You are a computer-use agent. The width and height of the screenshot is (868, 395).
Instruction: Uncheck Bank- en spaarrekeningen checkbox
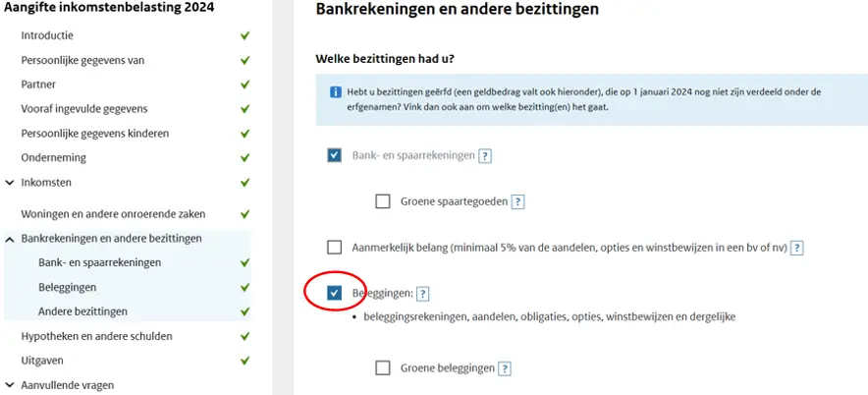[x=335, y=155]
